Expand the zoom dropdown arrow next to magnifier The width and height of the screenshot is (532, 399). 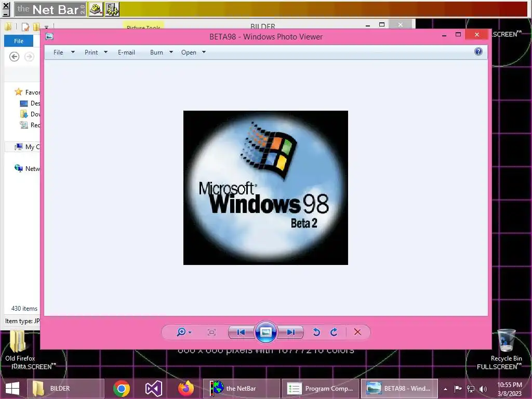(x=190, y=332)
